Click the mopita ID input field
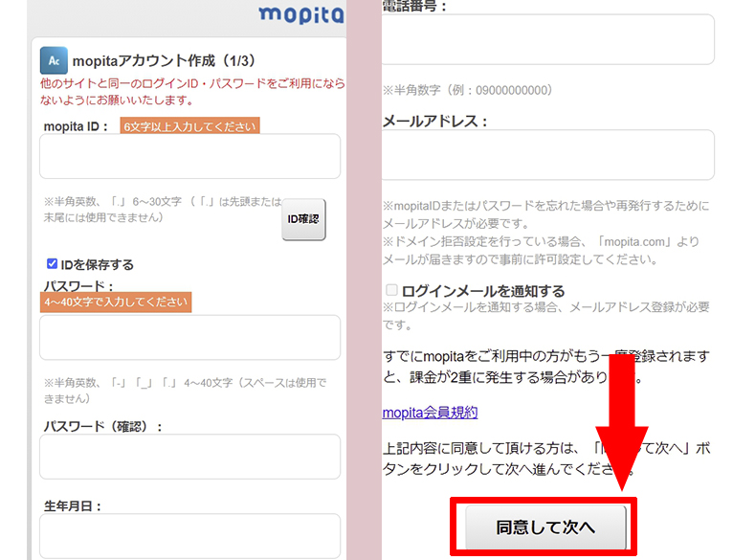Image resolution: width=733 pixels, height=560 pixels. tap(189, 156)
